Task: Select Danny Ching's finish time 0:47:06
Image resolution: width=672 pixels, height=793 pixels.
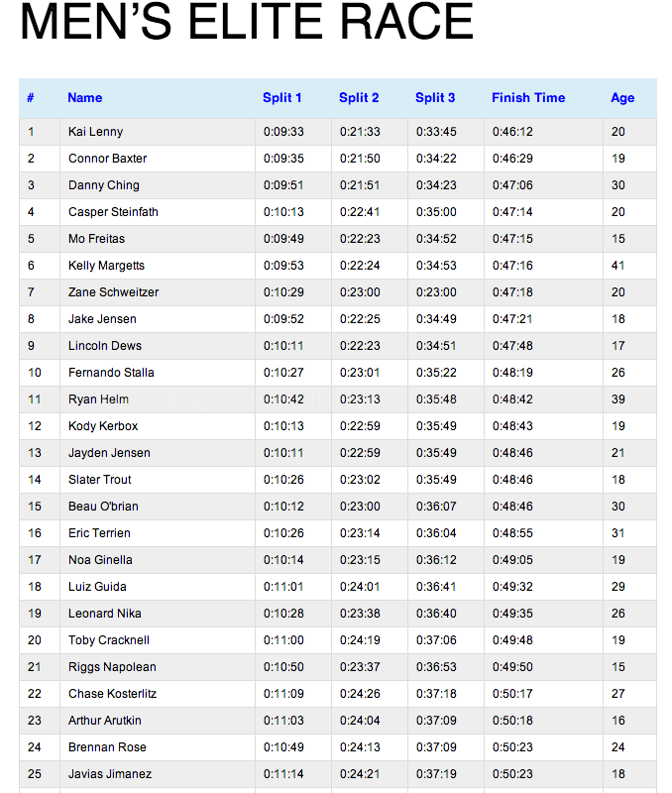Action: pos(512,185)
